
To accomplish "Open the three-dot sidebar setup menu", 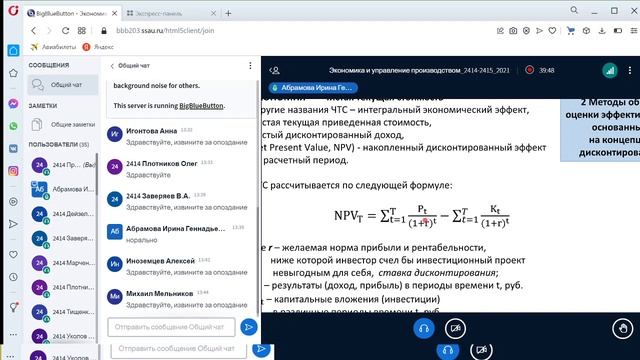I will pyautogui.click(x=13, y=334).
